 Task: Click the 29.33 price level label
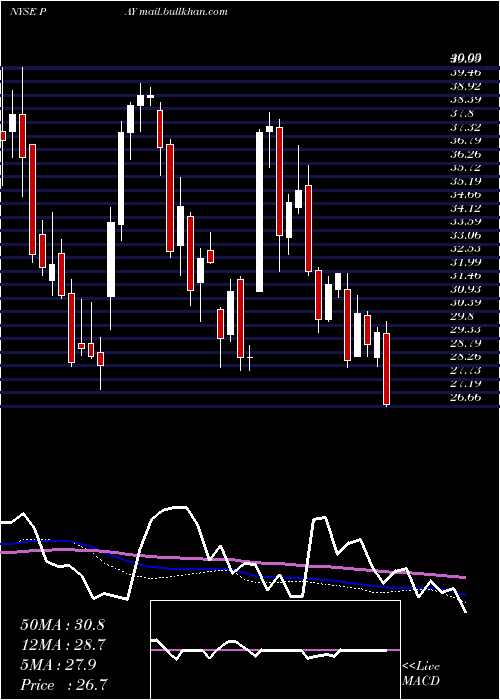pyautogui.click(x=466, y=329)
